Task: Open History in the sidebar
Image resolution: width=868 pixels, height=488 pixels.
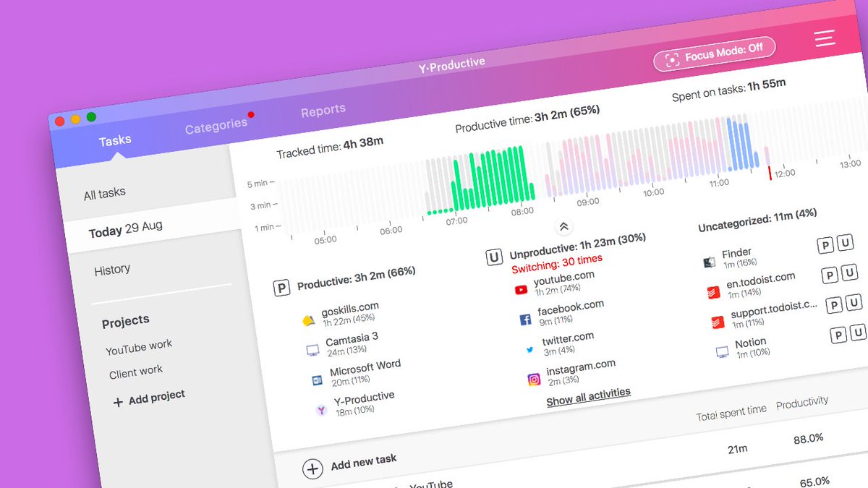Action: 112,270
